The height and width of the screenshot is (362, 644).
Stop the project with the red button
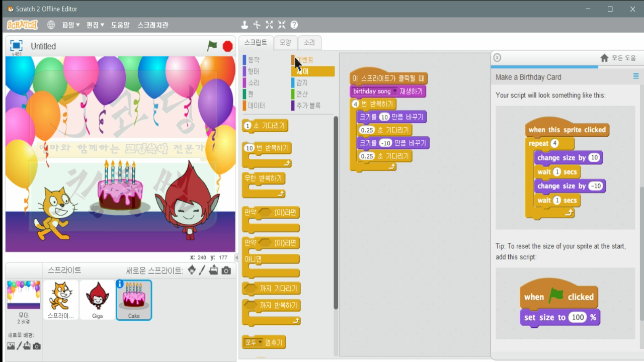point(227,46)
